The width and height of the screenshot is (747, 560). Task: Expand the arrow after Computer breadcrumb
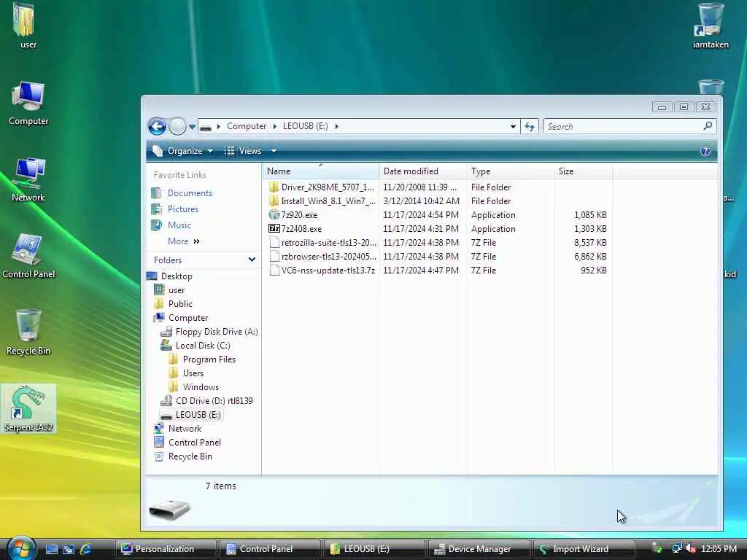[275, 126]
